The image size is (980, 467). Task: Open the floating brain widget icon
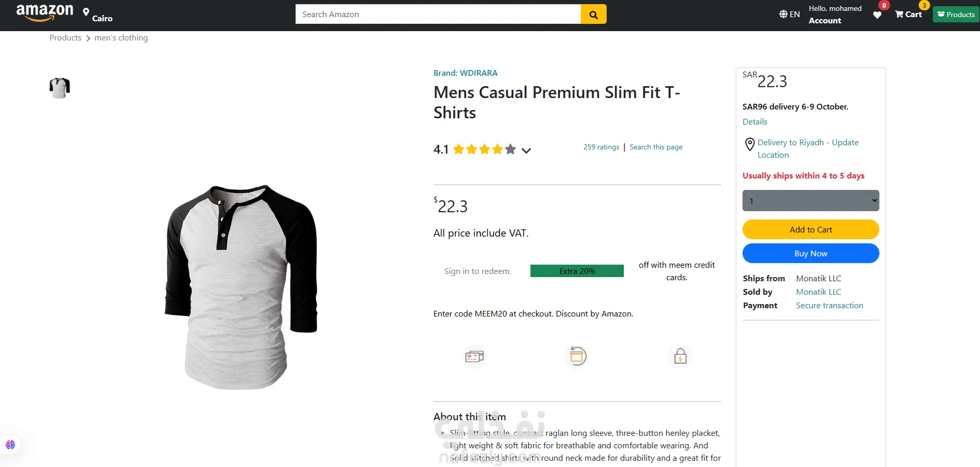pos(10,445)
